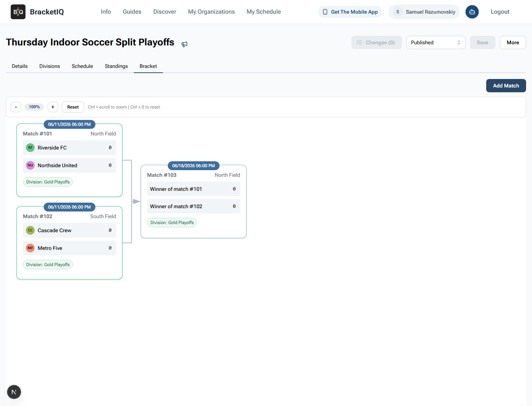Click the Winner of match #101 row

coord(194,189)
